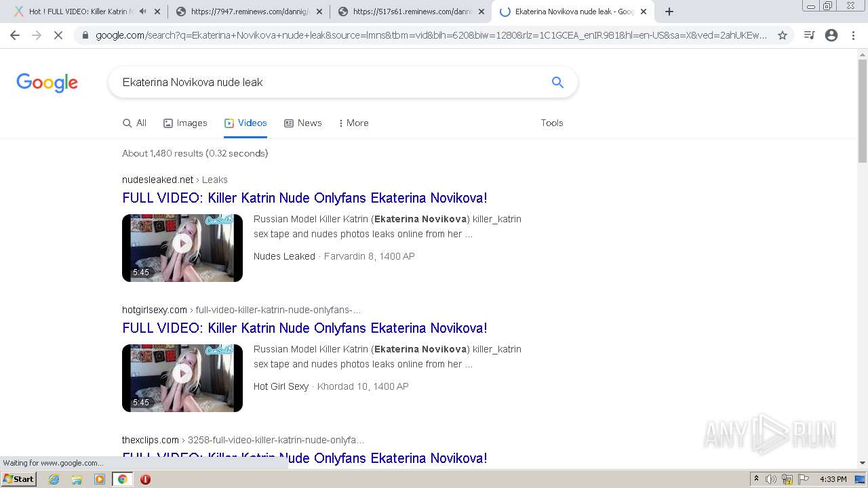868x488 pixels.
Task: Open File Explorer folder from taskbar
Action: pyautogui.click(x=77, y=479)
